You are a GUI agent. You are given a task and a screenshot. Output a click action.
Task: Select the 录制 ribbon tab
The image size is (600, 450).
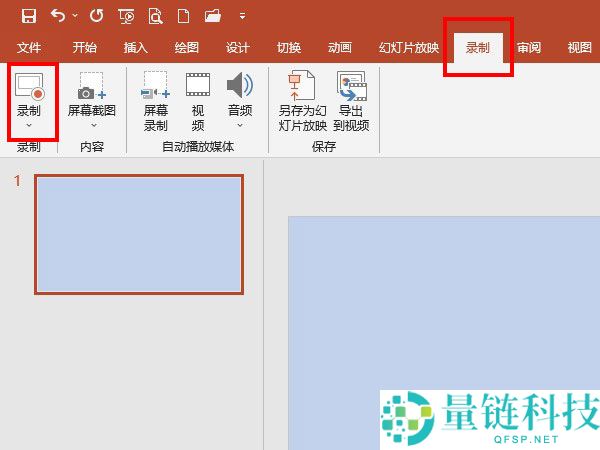[478, 47]
